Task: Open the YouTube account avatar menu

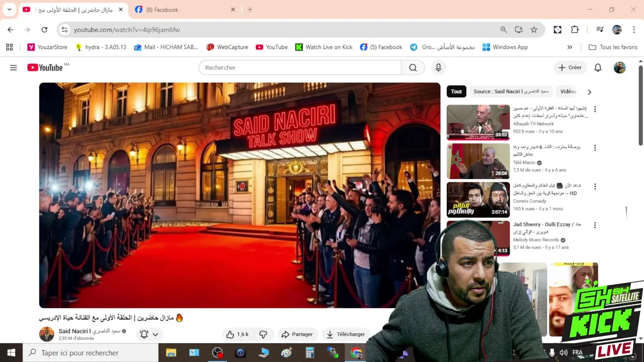Action: (620, 67)
